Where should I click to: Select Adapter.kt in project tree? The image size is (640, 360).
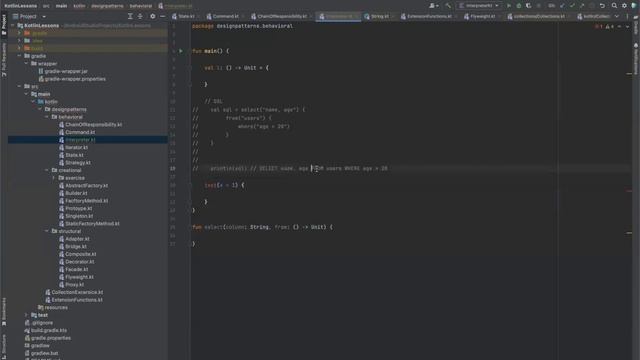[77, 239]
